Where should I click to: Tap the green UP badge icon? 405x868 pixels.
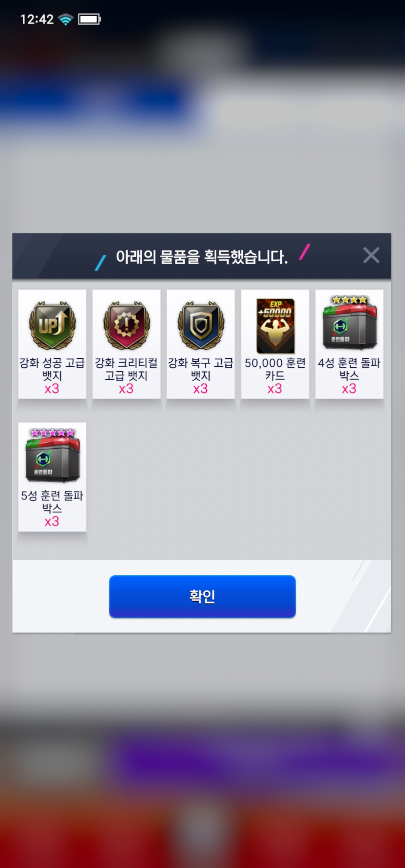[x=52, y=325]
